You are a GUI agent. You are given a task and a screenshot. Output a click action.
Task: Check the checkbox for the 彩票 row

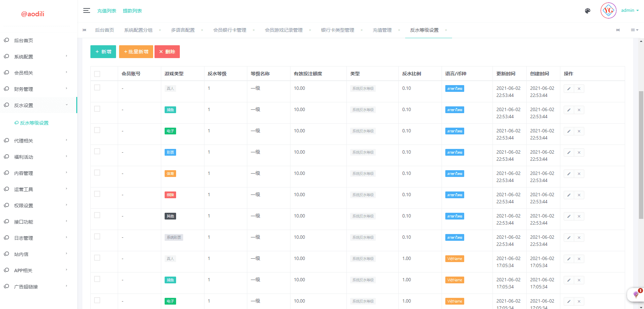click(97, 152)
